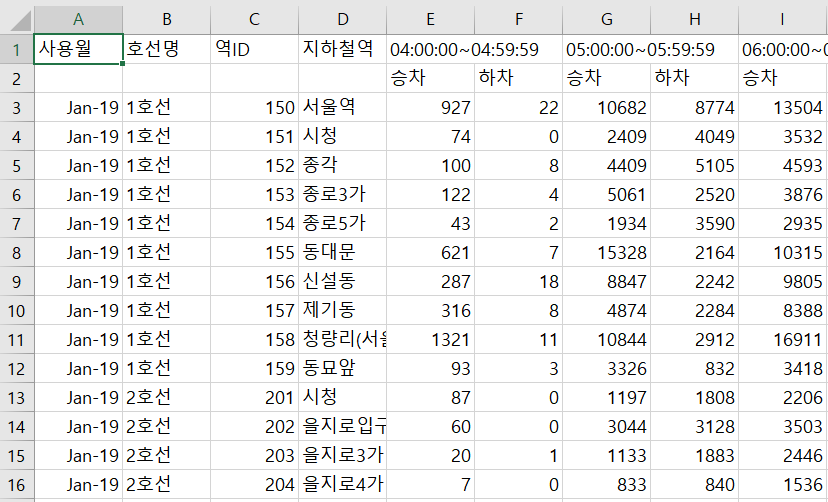828x502 pixels.
Task: Click the 2호선 cell in row 16
Action: click(166, 485)
